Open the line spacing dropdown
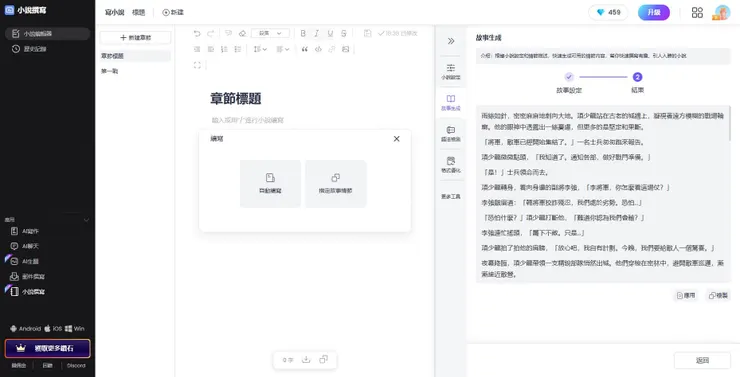The image size is (740, 377). [x=260, y=49]
